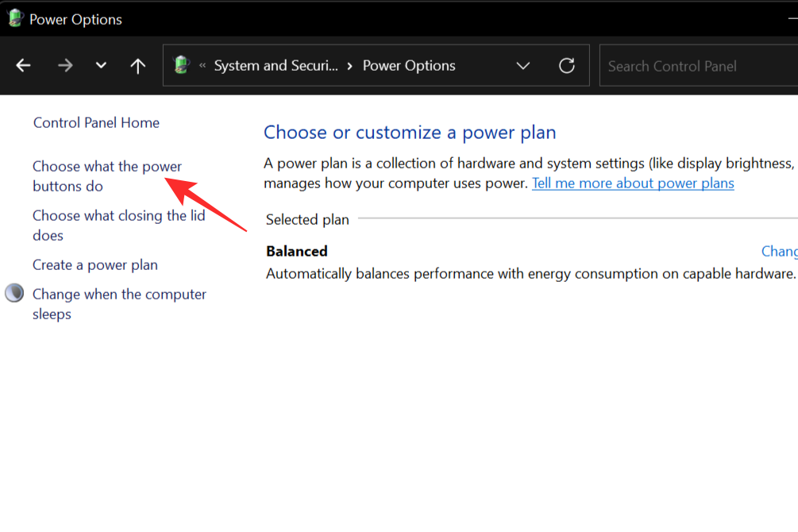Select Create a power plan
This screenshot has width=798, height=532.
94,265
